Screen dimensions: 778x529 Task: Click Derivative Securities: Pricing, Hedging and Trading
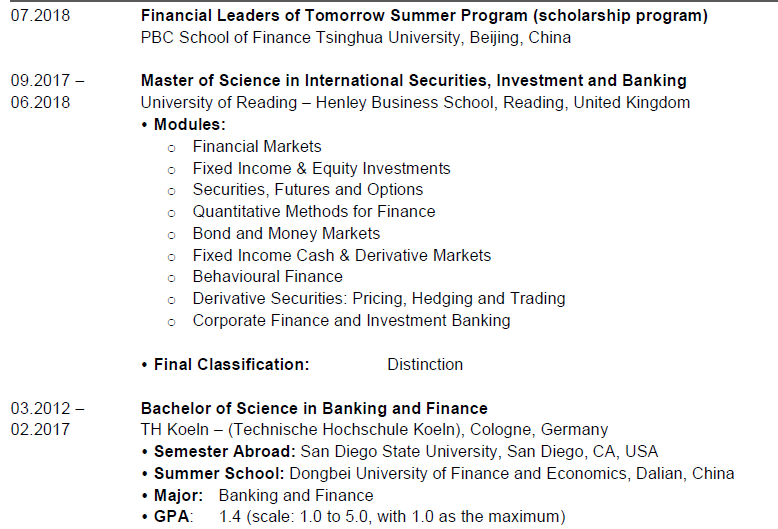[378, 299]
